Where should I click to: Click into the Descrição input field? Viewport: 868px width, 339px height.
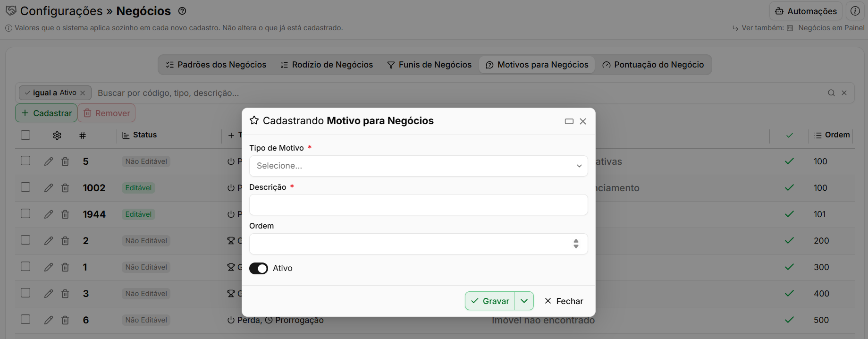[x=418, y=205]
